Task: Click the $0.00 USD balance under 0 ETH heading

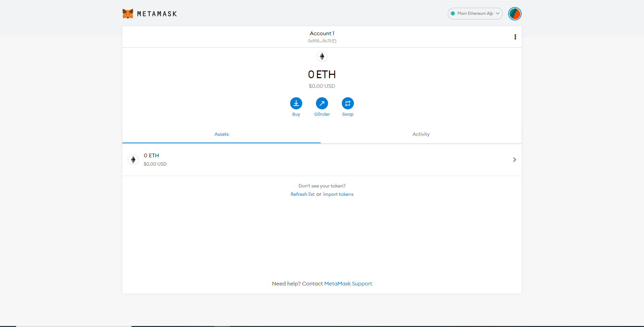Action: click(x=322, y=86)
